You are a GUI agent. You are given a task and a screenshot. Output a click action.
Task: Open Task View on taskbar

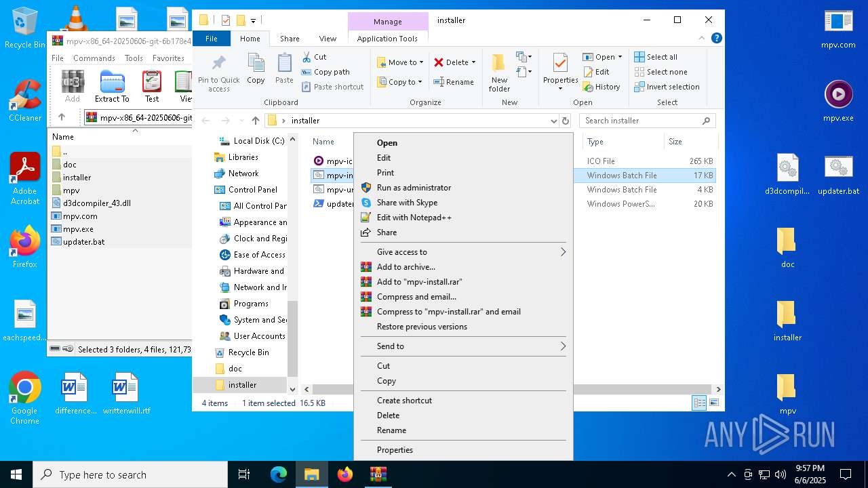pyautogui.click(x=245, y=474)
